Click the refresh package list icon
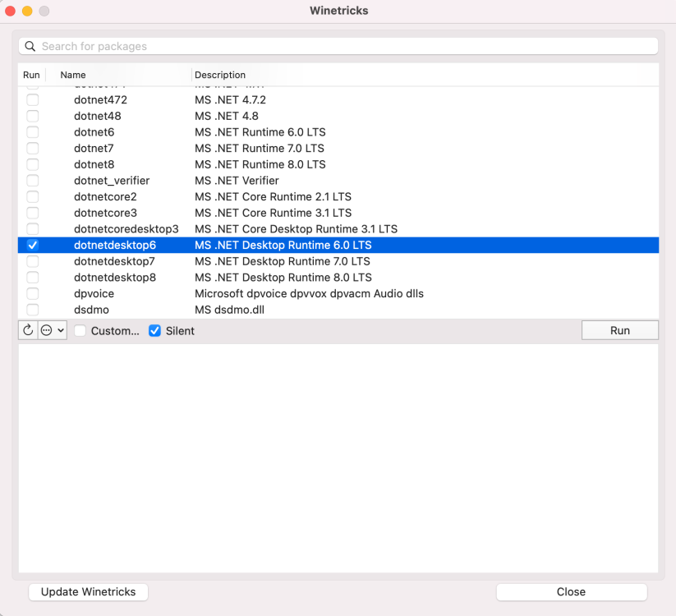This screenshot has height=616, width=676. coord(28,330)
